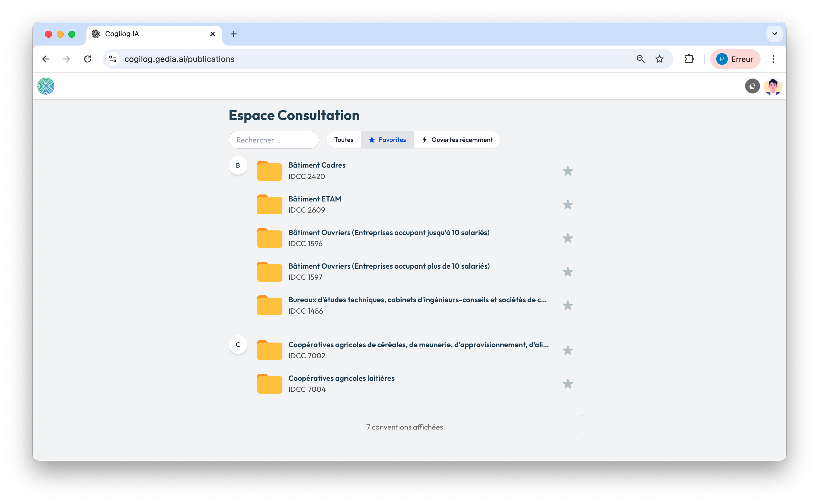819x504 pixels.
Task: Toggle star for Coopératives agricoles IDCC 7002
Action: pyautogui.click(x=568, y=350)
